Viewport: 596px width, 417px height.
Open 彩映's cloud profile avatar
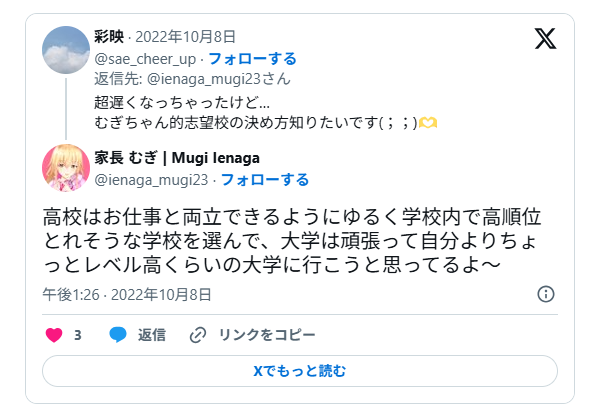(66, 50)
